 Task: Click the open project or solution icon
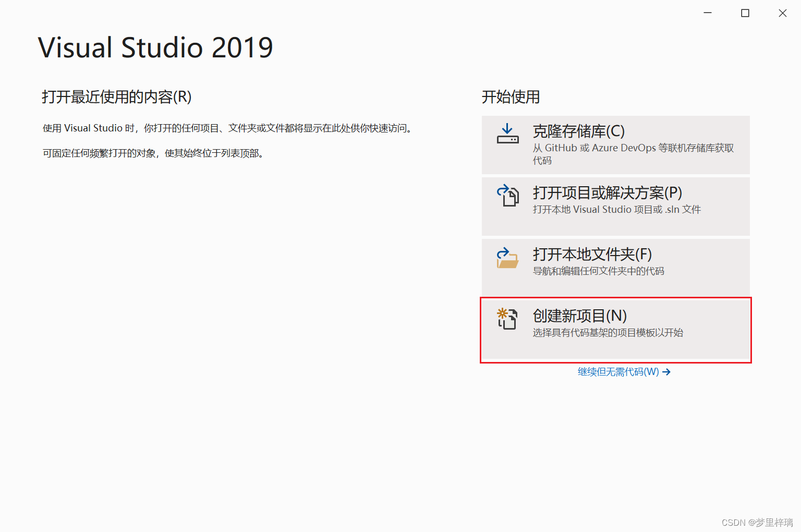(x=507, y=196)
